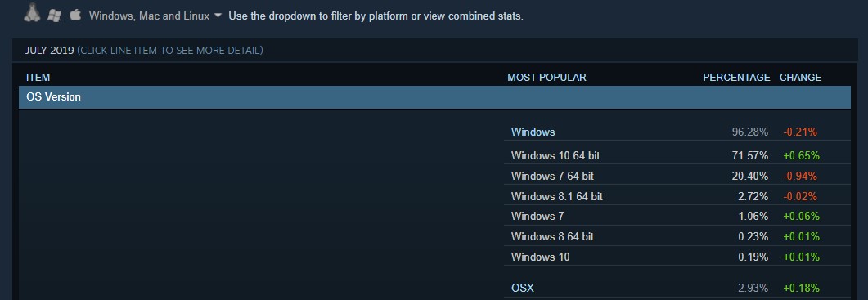Image resolution: width=868 pixels, height=300 pixels.
Task: Click the 96.28% Windows percentage value
Action: 750,132
